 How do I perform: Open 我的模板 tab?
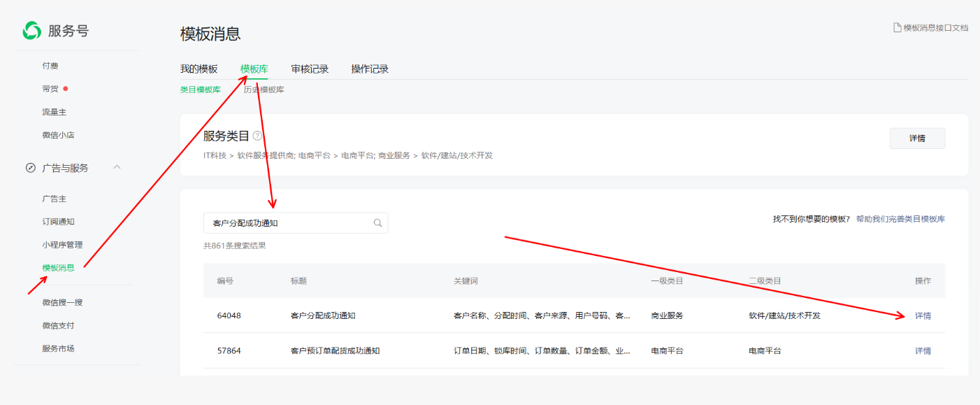point(199,69)
